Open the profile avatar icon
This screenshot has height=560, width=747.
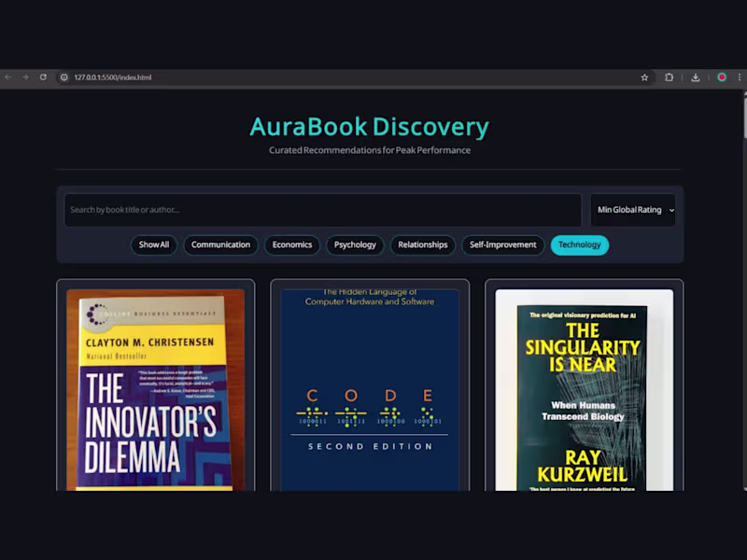[722, 77]
